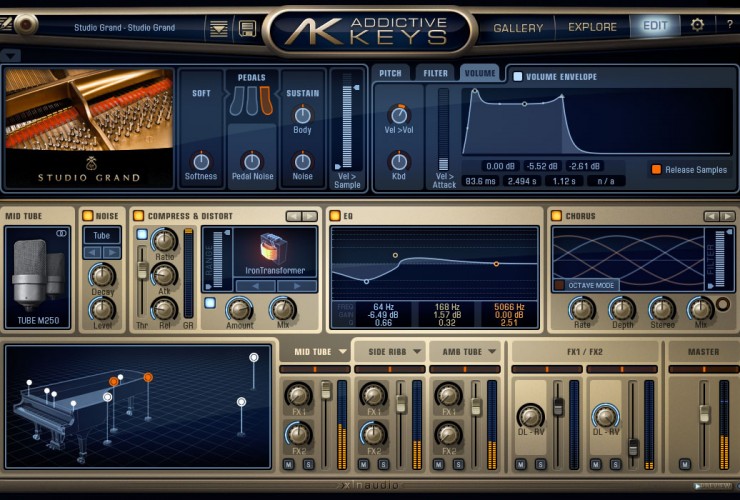Click the Kbd knob
Viewport: 740px width, 500px height.
coord(399,161)
